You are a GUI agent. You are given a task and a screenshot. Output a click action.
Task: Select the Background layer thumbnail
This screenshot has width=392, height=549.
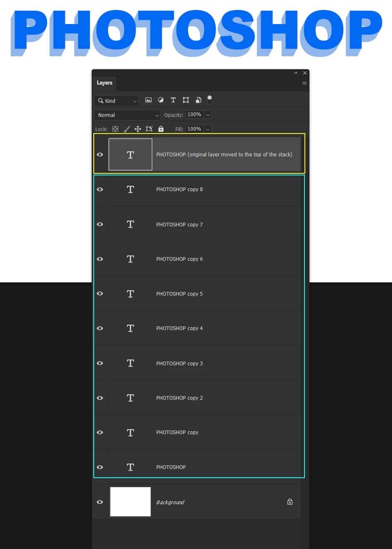tap(130, 502)
